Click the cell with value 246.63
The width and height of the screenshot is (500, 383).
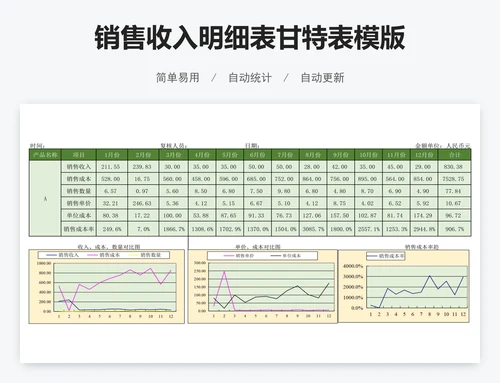point(142,203)
